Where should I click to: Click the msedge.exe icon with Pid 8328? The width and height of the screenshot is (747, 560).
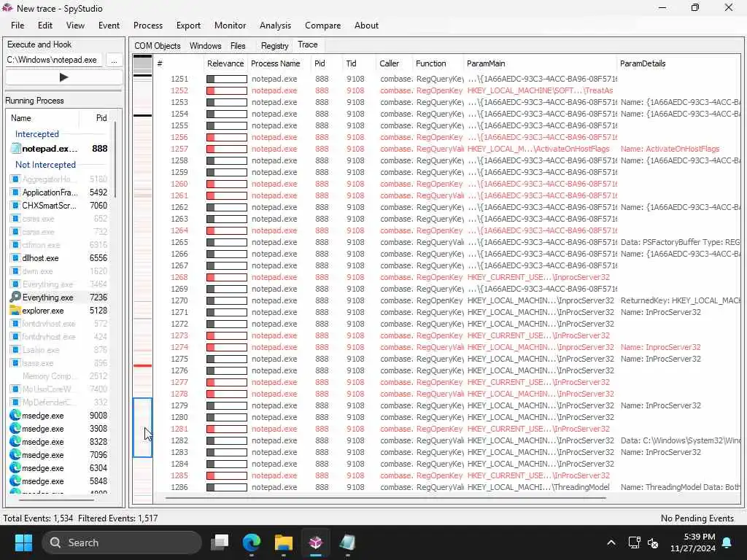(15, 441)
